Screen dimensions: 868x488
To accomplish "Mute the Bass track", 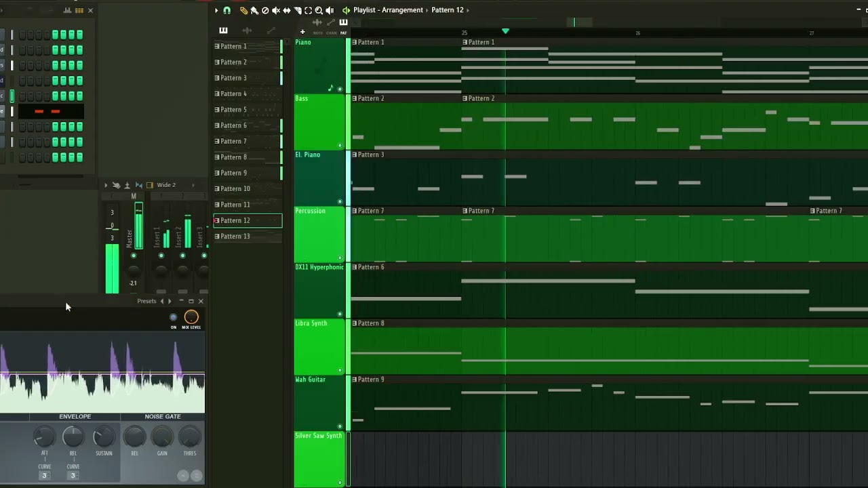I will [340, 145].
